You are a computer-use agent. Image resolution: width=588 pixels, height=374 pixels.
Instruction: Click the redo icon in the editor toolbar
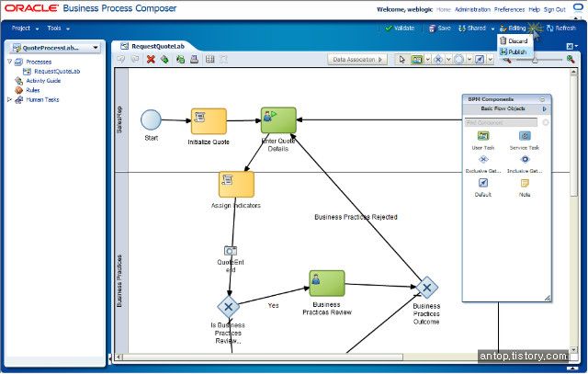click(134, 59)
